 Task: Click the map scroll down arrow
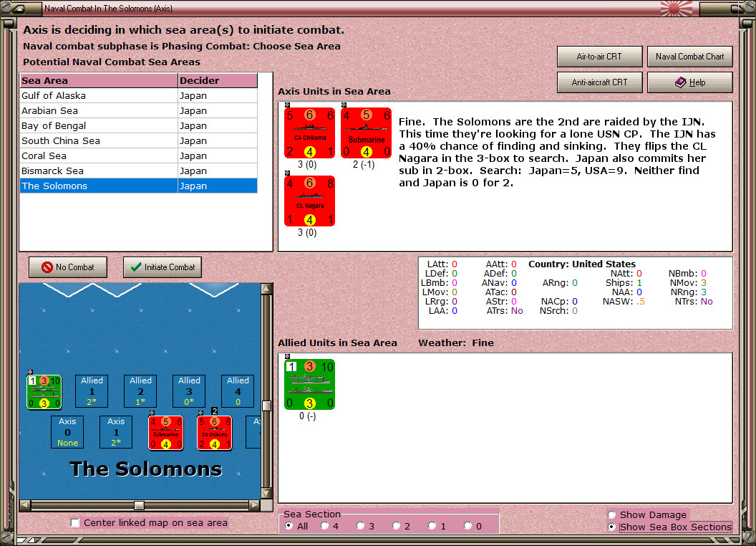(x=266, y=494)
